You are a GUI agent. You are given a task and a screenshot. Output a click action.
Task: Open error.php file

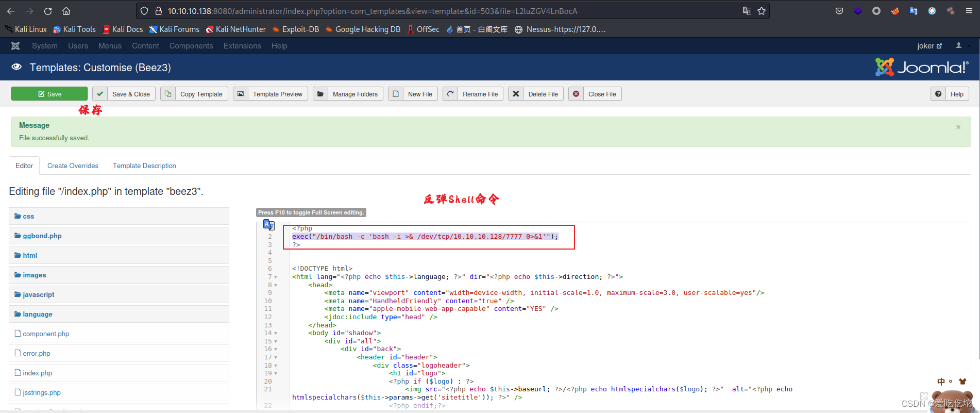[x=37, y=353]
